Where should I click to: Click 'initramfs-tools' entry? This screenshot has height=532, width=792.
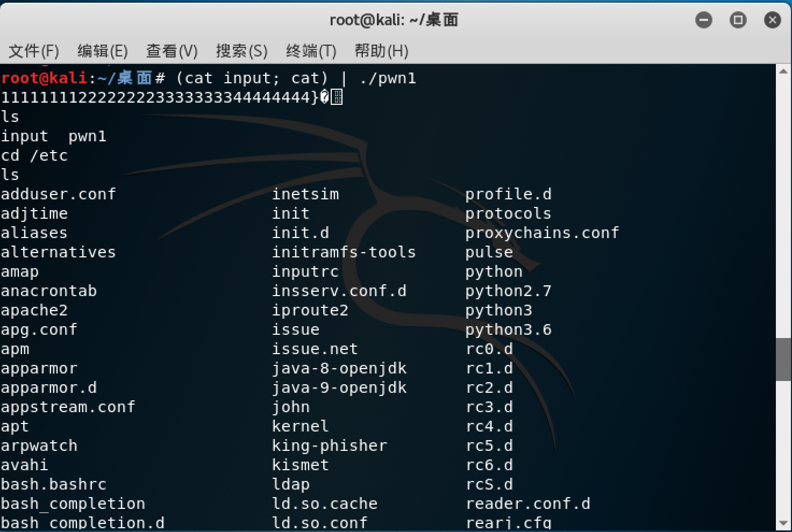coord(344,252)
